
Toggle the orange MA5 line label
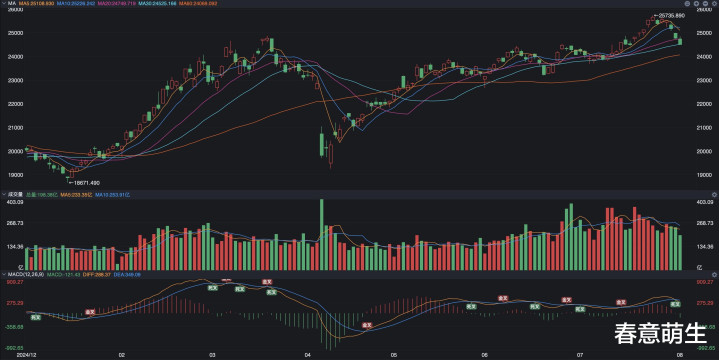point(36,3)
